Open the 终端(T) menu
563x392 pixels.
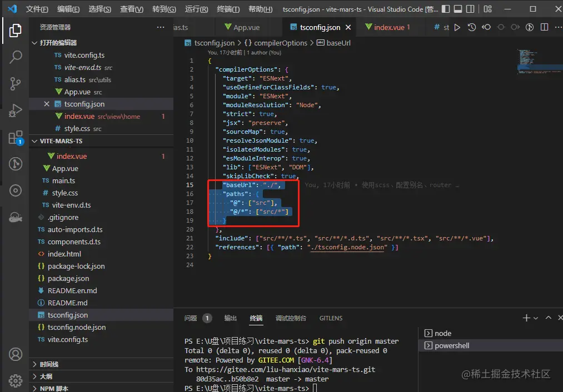[x=228, y=9]
